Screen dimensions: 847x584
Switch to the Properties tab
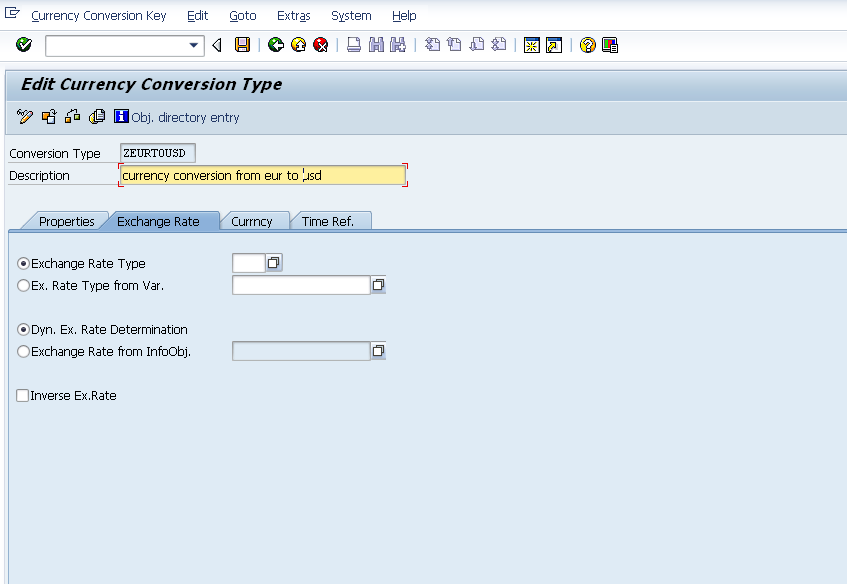click(66, 221)
